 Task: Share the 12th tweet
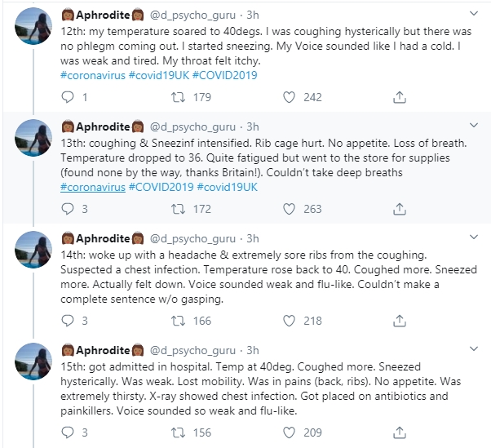coord(400,97)
